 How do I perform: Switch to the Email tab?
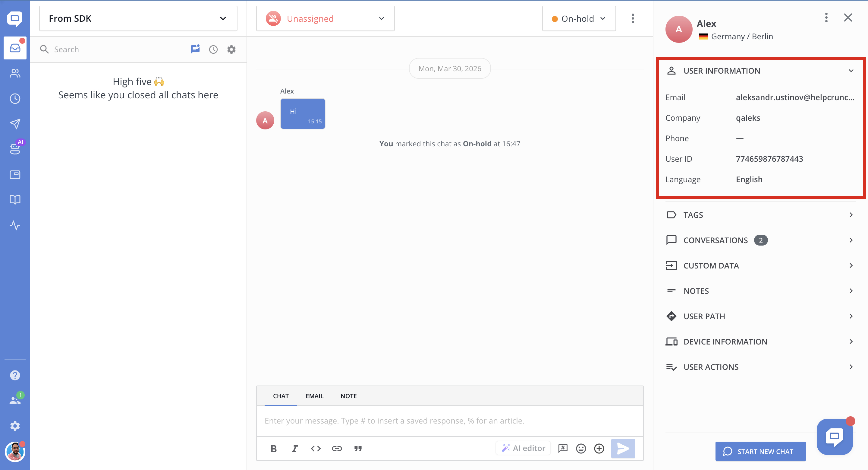coord(314,396)
